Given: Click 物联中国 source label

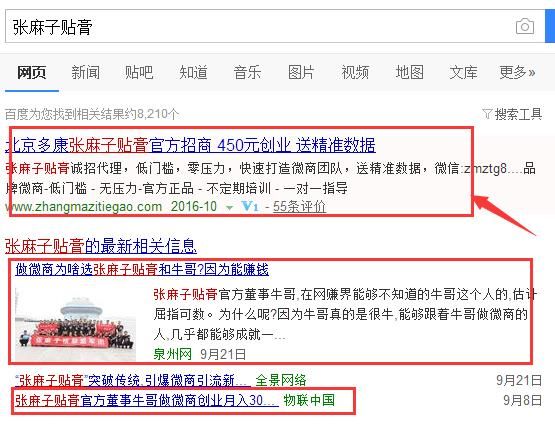Looking at the screenshot, I should click(309, 401).
